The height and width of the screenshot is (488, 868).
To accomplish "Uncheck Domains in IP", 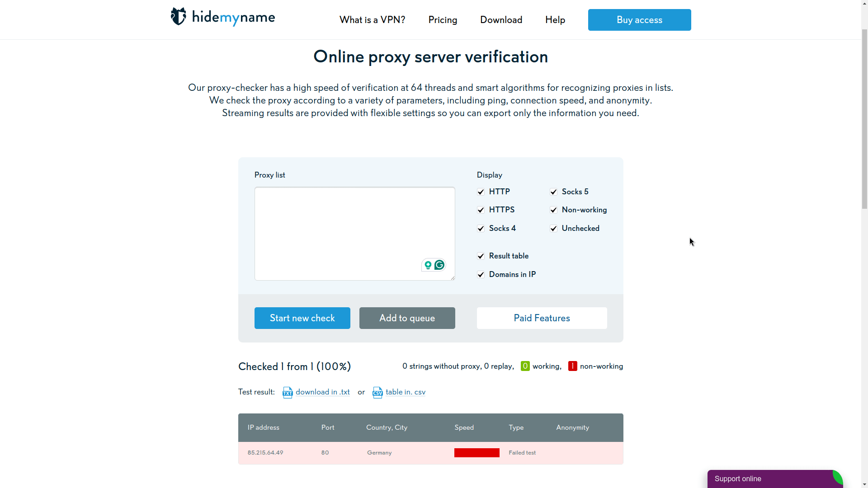I will tap(481, 274).
